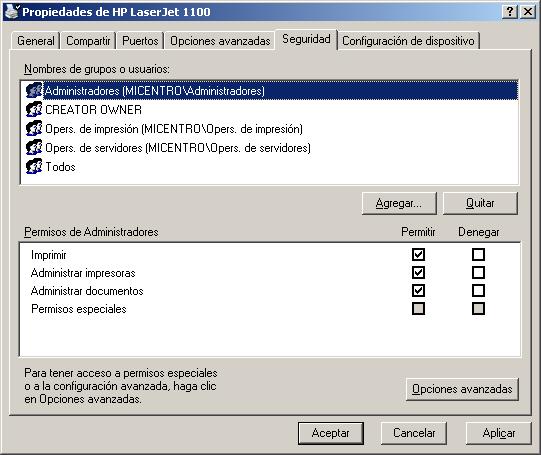Click the Imprimir permission label
Screen dimensions: 541x455
point(48,255)
